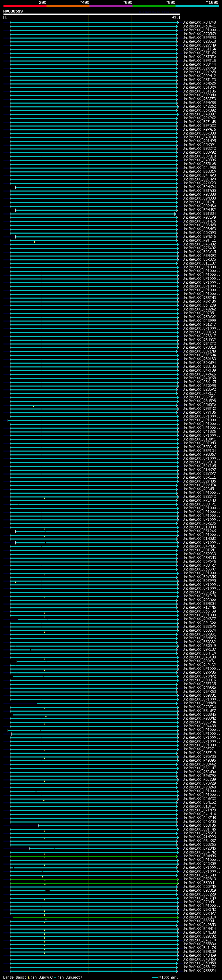This screenshot has width=222, height=980.
Task: Click the UniRef100_B8BP92 label
Action: [x=199, y=153]
